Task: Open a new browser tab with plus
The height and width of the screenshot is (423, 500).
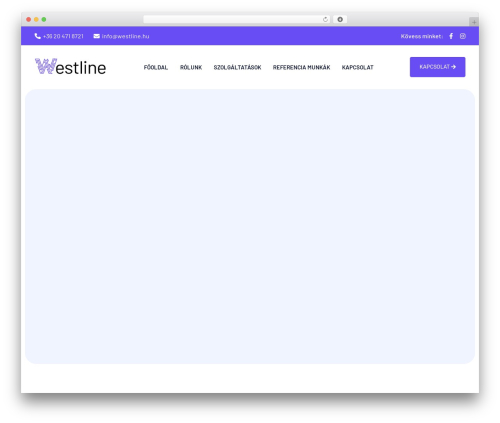Action: 474,22
